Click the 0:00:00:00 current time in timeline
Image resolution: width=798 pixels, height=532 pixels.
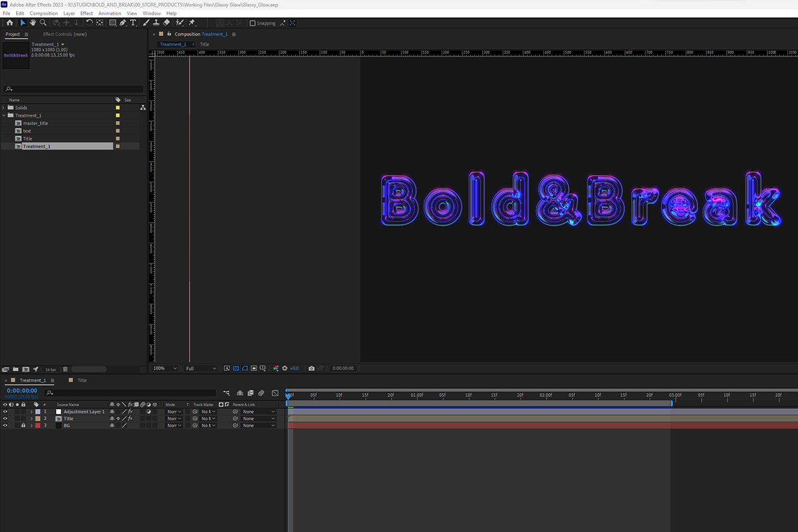point(21,390)
